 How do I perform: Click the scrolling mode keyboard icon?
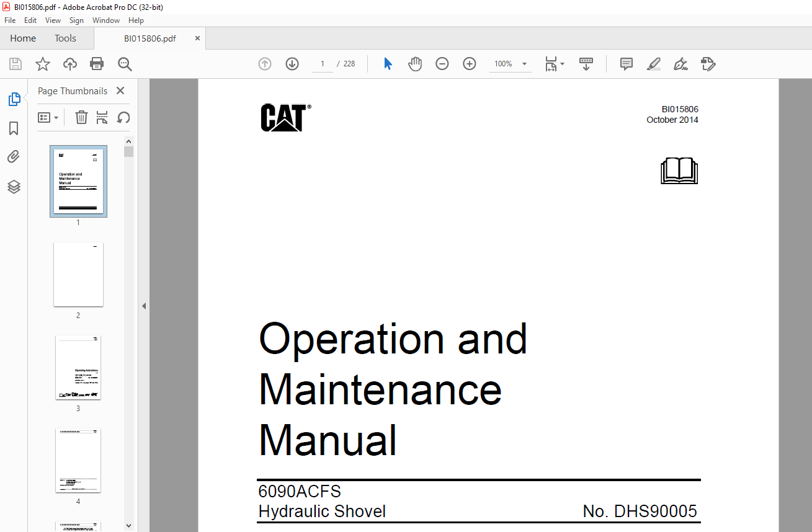586,64
